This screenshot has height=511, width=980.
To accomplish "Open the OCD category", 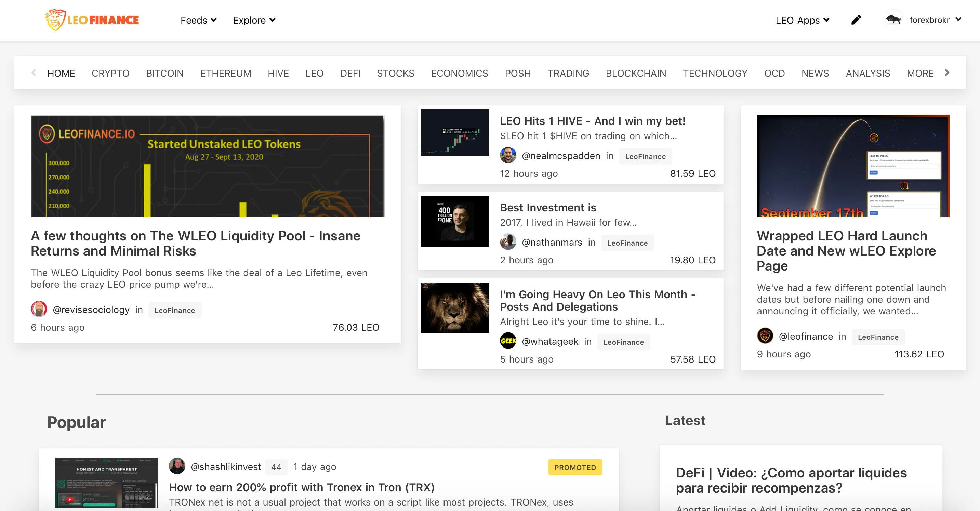I will [774, 73].
